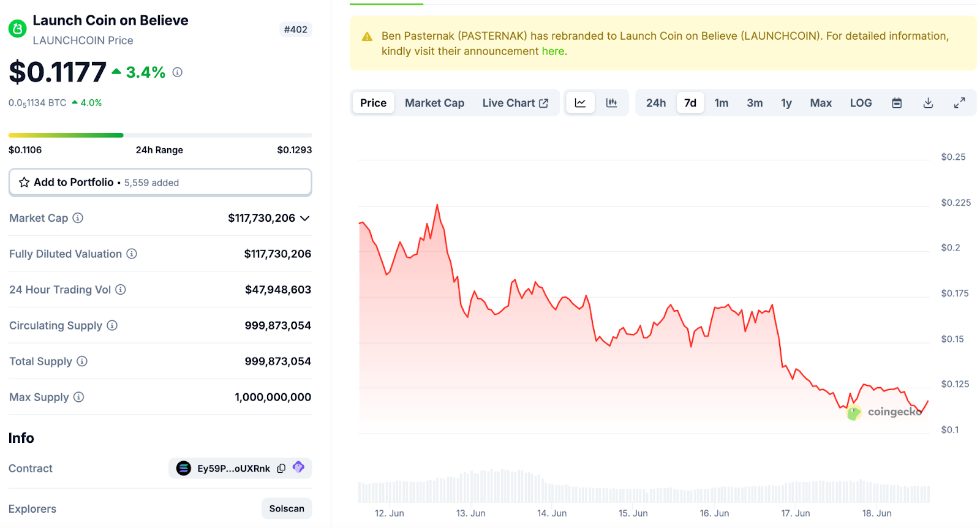Viewport: 980px width, 528px height.
Task: Open Live Chart external link
Action: (x=515, y=103)
